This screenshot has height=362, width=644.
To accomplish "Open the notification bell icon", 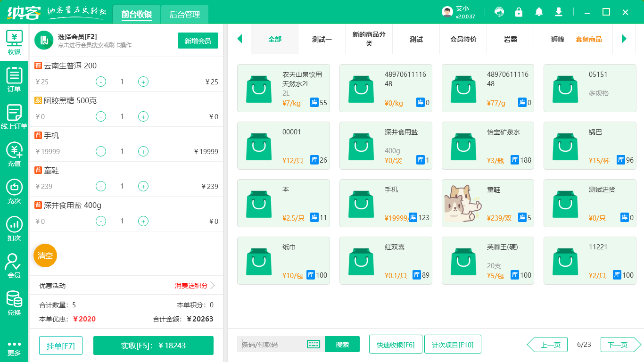I will click(538, 12).
